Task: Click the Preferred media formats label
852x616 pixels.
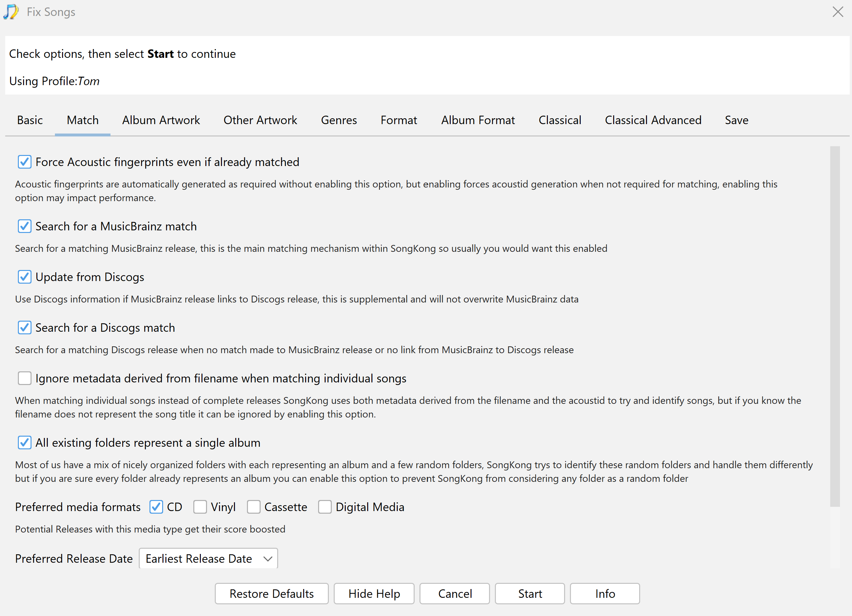Action: 78,507
